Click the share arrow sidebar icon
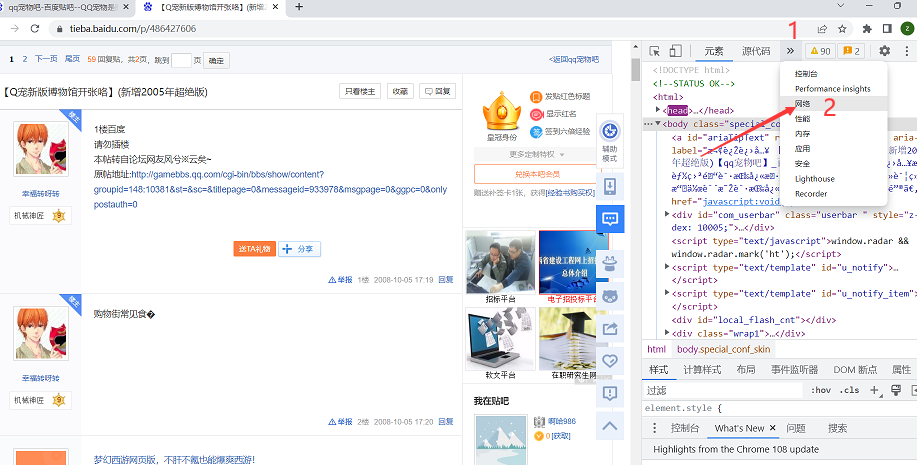The width and height of the screenshot is (917, 465). tap(609, 329)
